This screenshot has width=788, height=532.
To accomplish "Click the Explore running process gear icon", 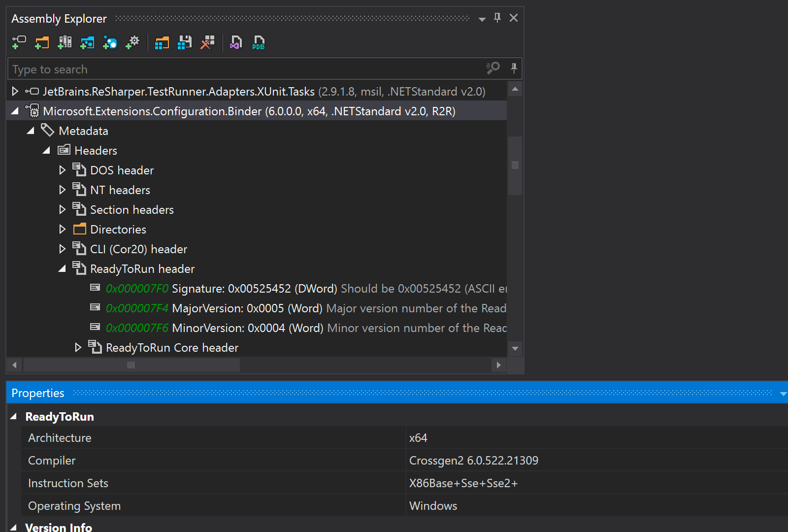I will [132, 43].
